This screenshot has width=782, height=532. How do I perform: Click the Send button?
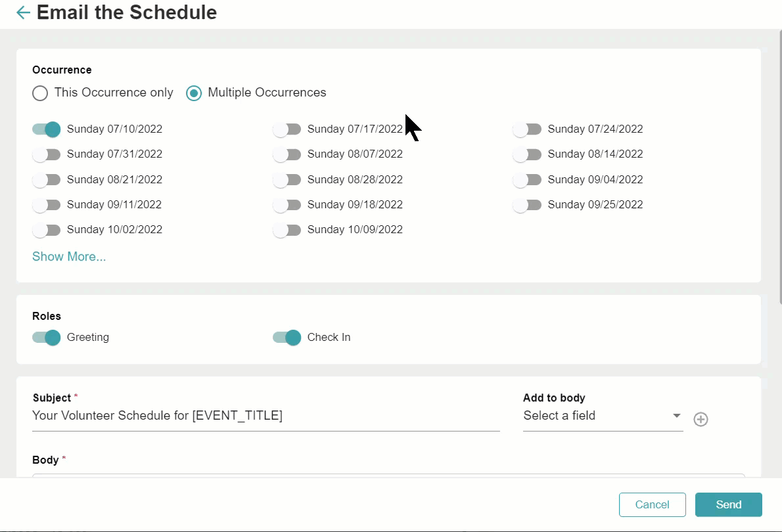pyautogui.click(x=728, y=504)
